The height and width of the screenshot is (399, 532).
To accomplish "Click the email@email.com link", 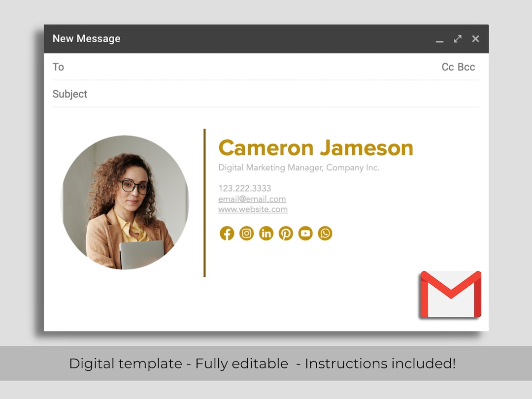I will (x=252, y=199).
